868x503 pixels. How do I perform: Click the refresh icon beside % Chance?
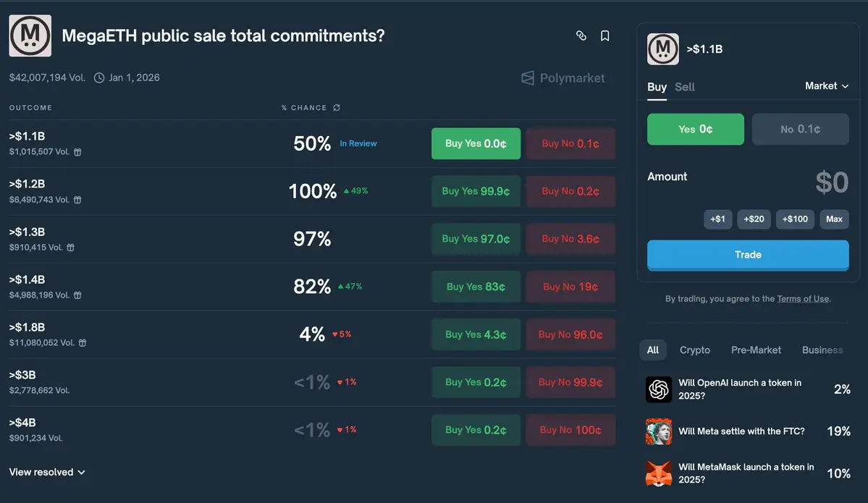click(x=337, y=108)
